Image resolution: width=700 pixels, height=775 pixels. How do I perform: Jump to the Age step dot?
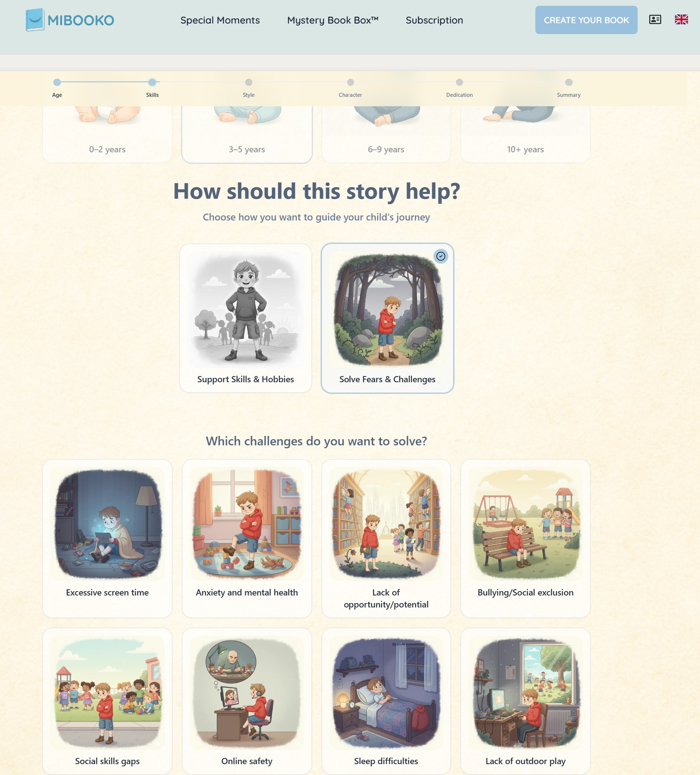[57, 82]
